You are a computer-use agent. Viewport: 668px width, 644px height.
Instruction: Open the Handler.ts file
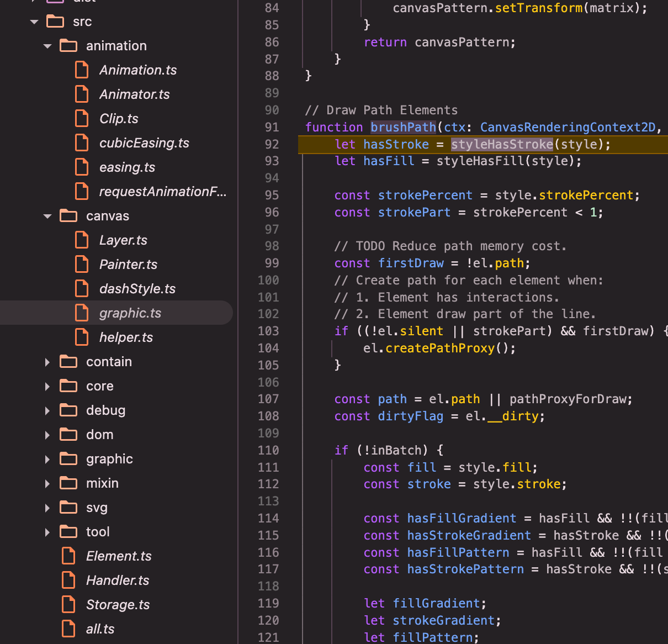118,580
